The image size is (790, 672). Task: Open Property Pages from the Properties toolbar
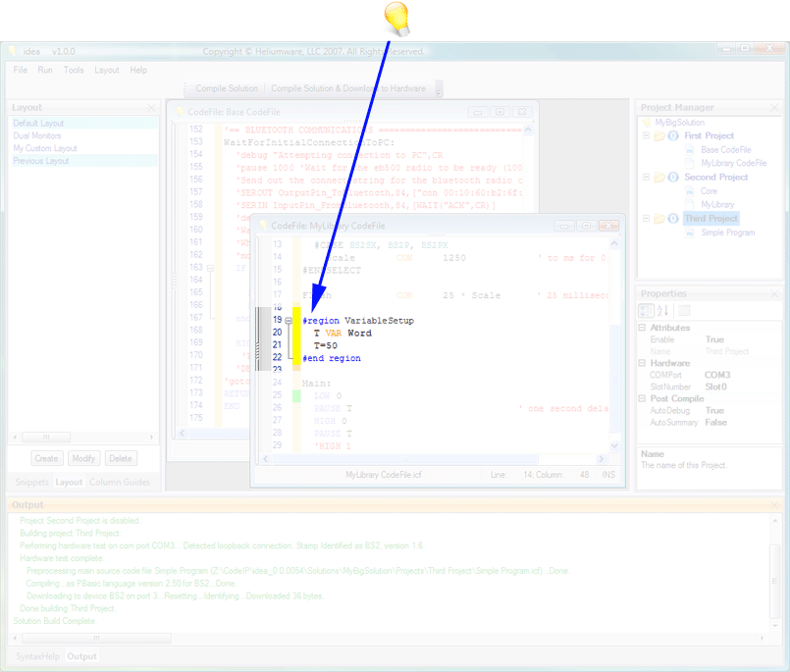684,310
